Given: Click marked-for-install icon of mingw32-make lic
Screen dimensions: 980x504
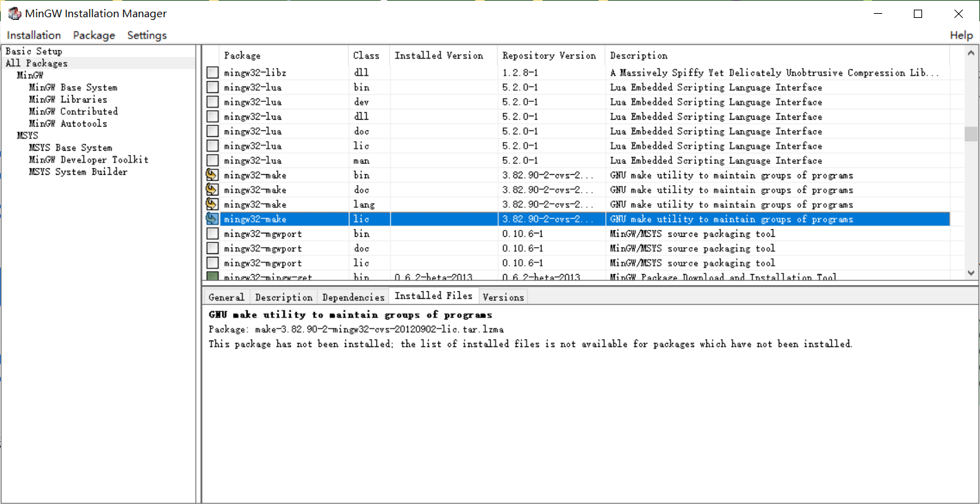Looking at the screenshot, I should [x=212, y=219].
